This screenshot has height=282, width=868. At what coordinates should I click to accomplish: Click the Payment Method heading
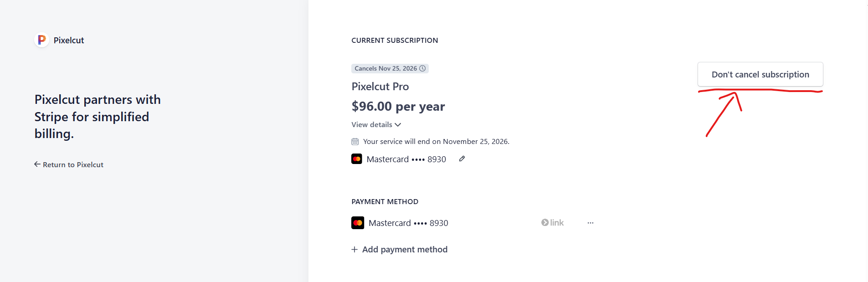(x=385, y=202)
